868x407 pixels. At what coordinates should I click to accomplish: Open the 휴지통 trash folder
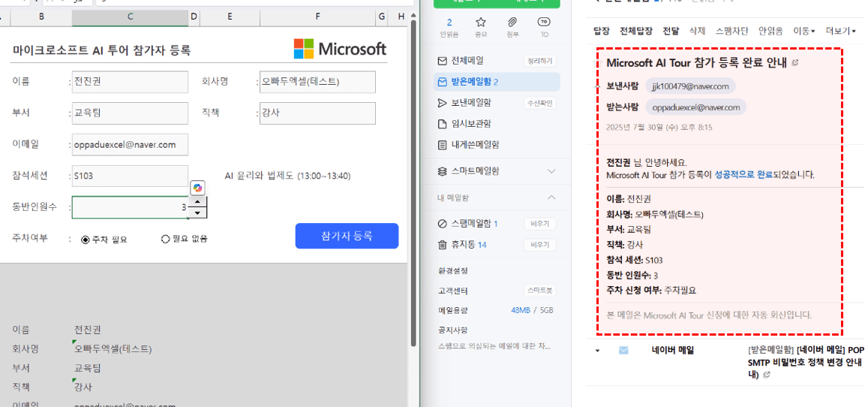pyautogui.click(x=462, y=245)
